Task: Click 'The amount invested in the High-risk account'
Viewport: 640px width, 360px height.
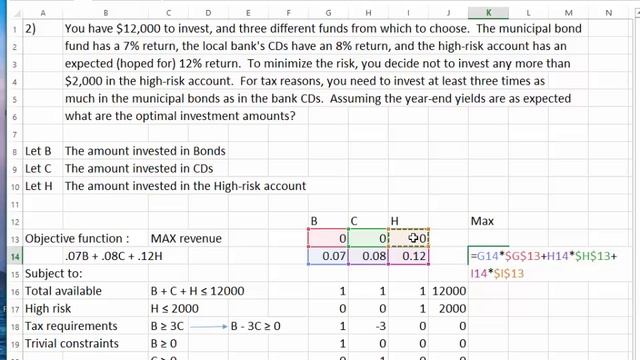Action: (185, 186)
